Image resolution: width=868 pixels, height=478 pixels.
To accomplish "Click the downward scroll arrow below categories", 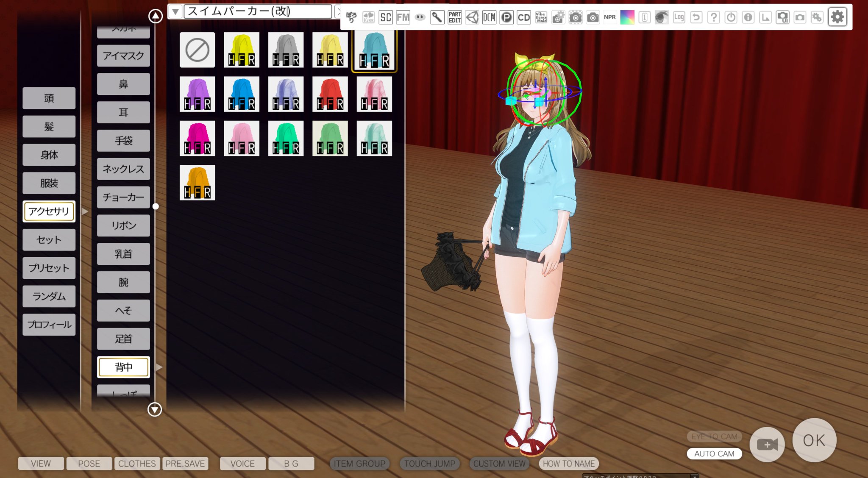I will click(155, 409).
